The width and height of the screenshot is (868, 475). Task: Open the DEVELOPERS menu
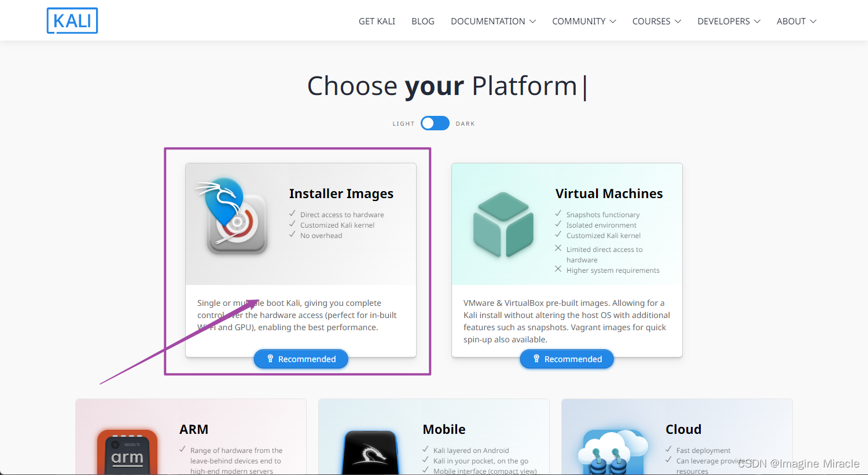(x=729, y=21)
